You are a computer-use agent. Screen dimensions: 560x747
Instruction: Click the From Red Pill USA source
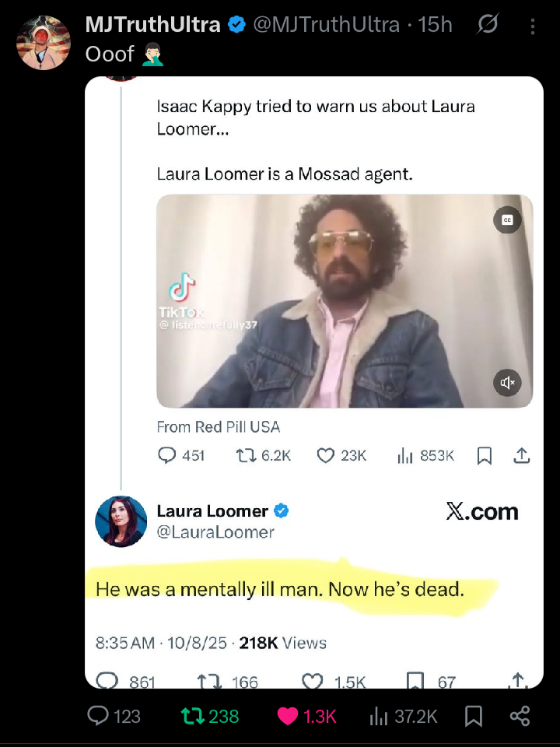click(219, 426)
